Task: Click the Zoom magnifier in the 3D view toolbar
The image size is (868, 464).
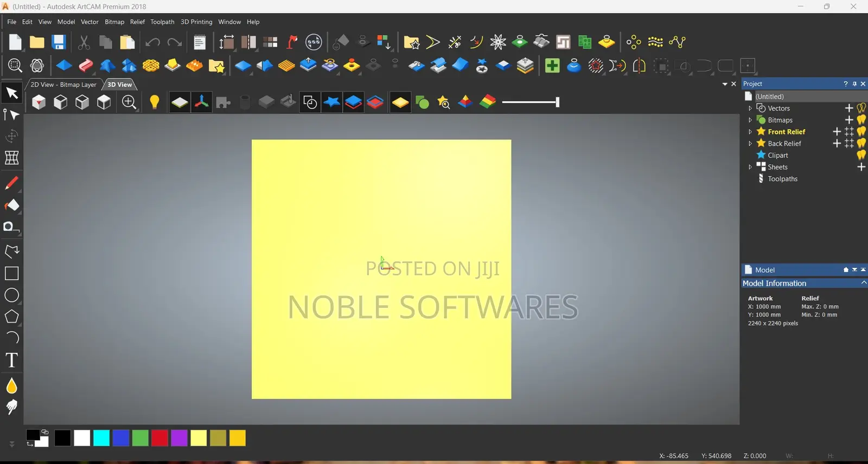Action: coord(129,102)
